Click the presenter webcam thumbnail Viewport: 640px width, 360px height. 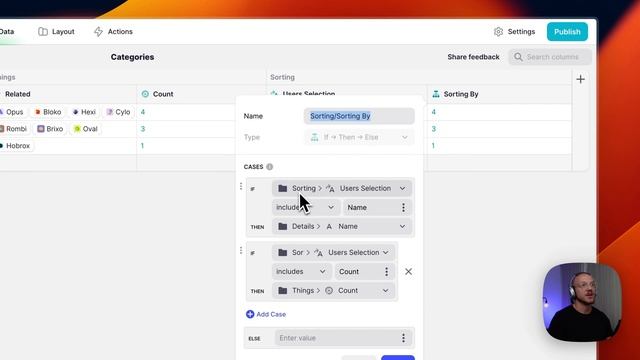pos(582,302)
